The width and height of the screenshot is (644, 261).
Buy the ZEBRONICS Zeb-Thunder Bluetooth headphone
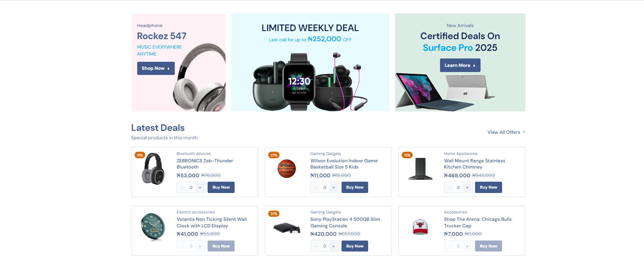coord(221,188)
